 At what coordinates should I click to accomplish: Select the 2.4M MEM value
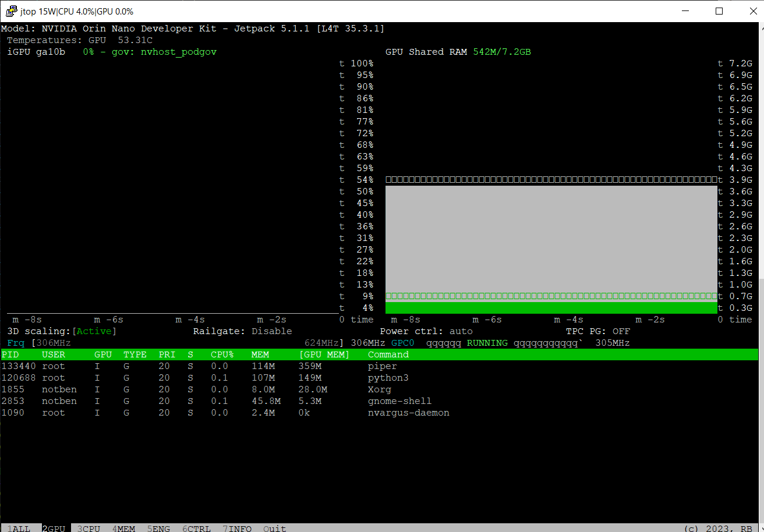263,413
